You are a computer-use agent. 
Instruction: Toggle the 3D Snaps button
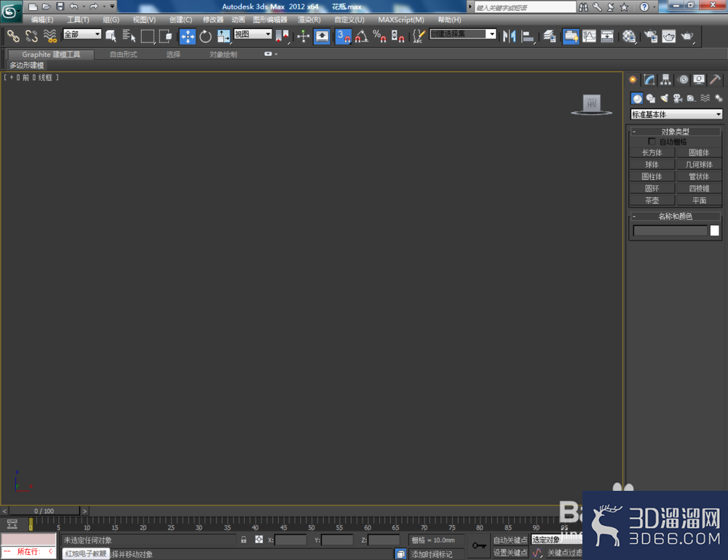[x=343, y=36]
